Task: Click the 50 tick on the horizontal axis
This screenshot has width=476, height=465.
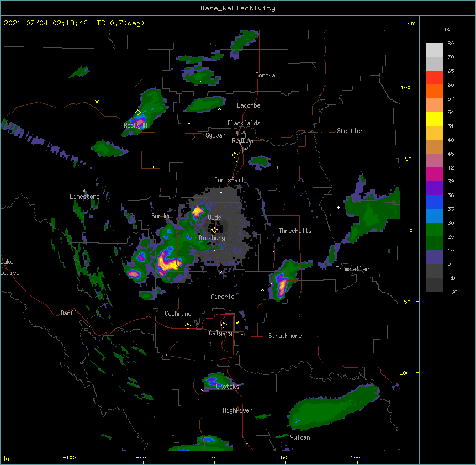Action: 284,457
